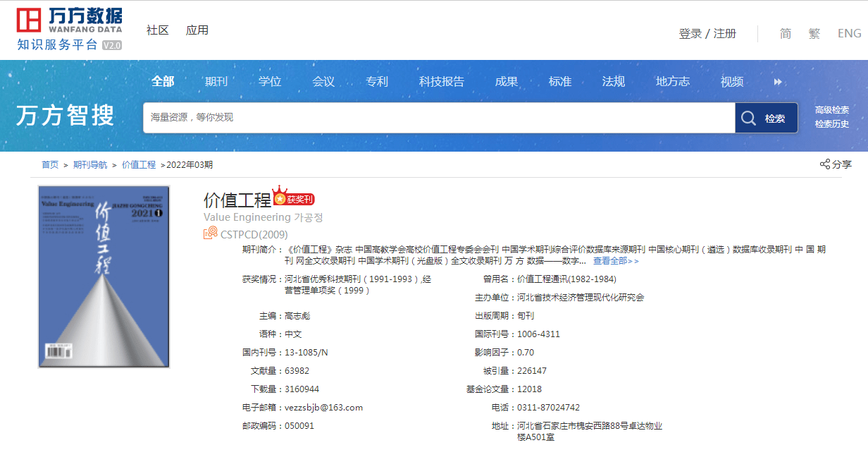This screenshot has width=868, height=450.
Task: Click the 检索 search button
Action: (767, 118)
